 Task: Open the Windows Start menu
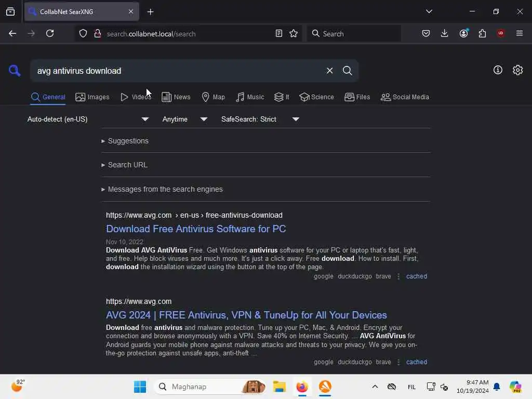coord(140,387)
